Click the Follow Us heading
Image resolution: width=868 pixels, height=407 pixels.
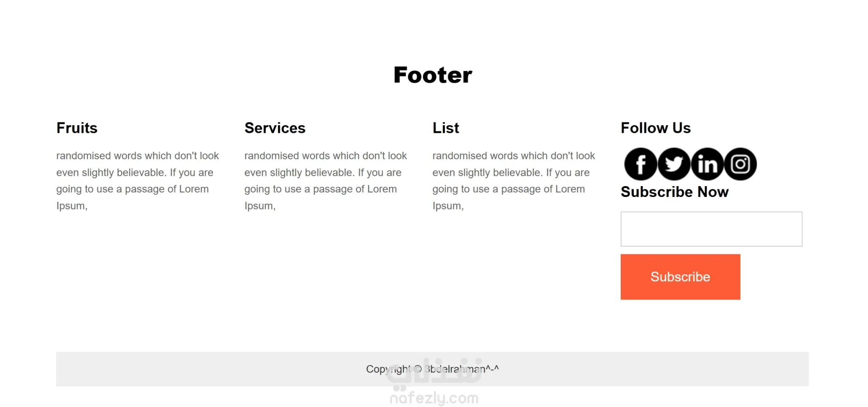(656, 128)
